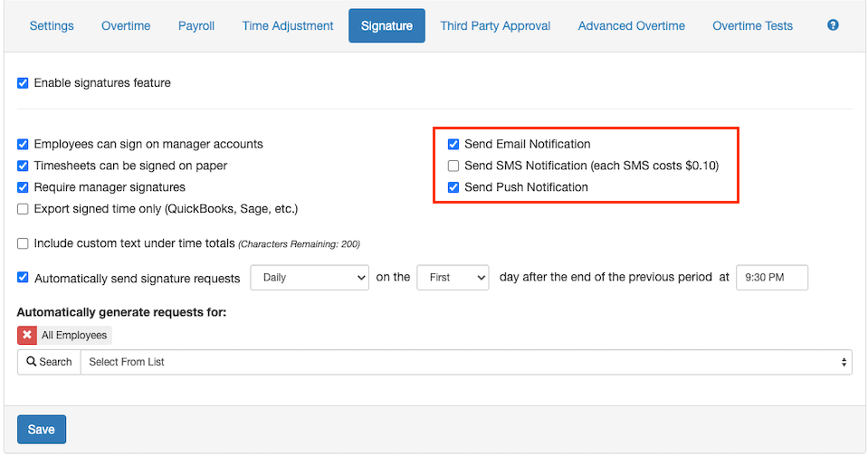This screenshot has width=868, height=456.
Task: Click the 9:30 PM time field
Action: [x=771, y=278]
